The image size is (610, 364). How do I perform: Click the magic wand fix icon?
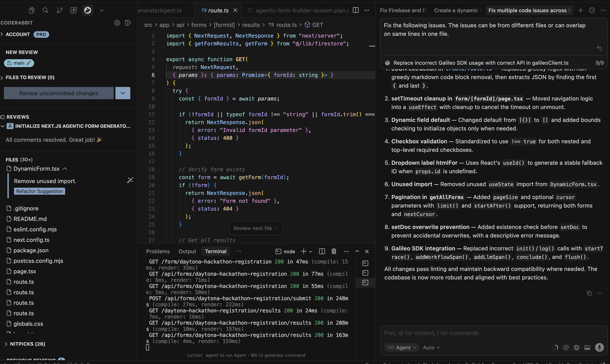point(130,180)
